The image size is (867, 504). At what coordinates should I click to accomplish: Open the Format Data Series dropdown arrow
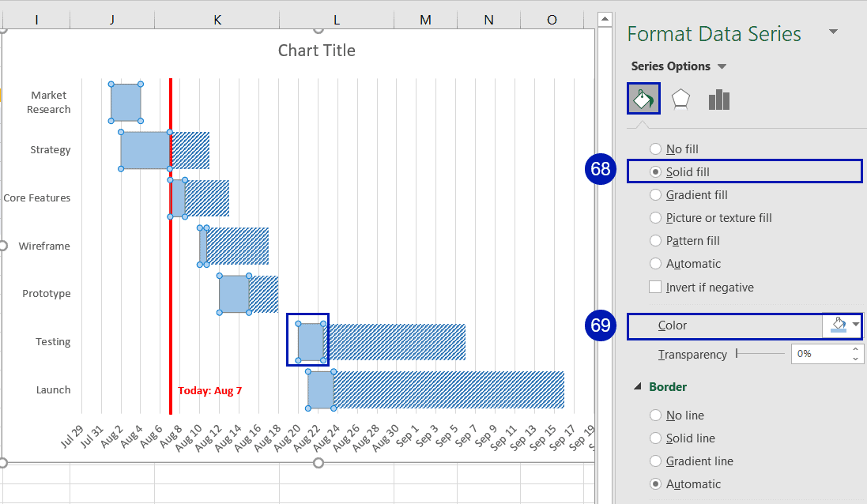coord(835,33)
